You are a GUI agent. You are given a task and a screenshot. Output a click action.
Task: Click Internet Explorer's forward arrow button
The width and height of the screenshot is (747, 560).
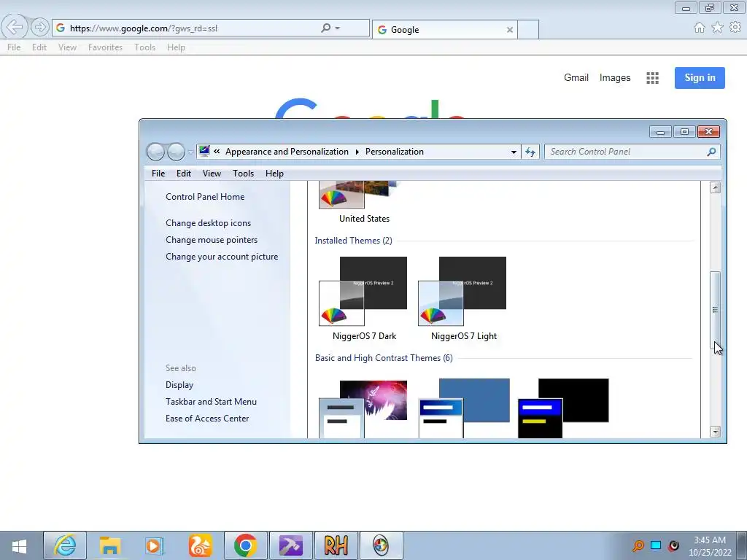[40, 27]
